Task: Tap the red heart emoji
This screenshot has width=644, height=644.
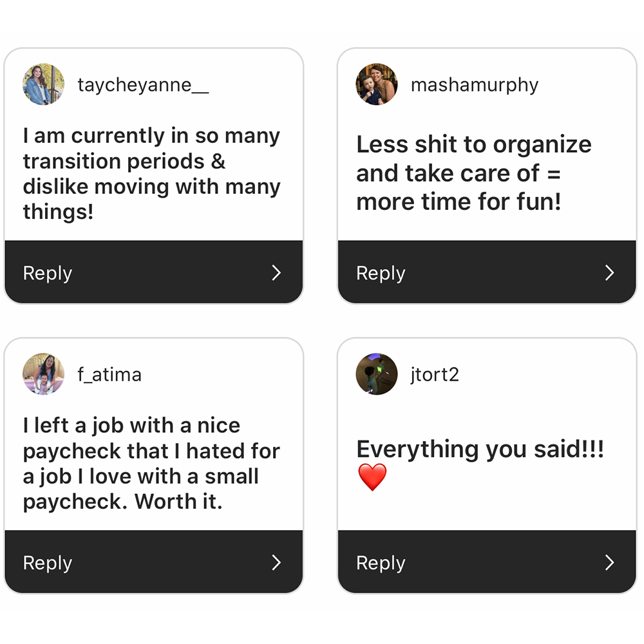Action: (372, 477)
